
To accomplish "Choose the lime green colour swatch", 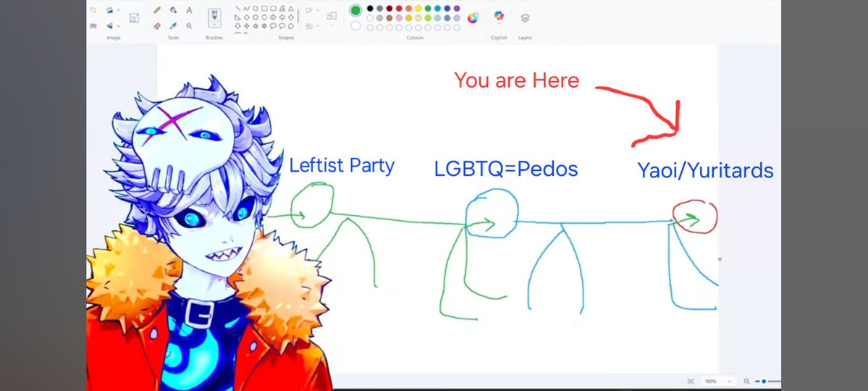I will 428,18.
